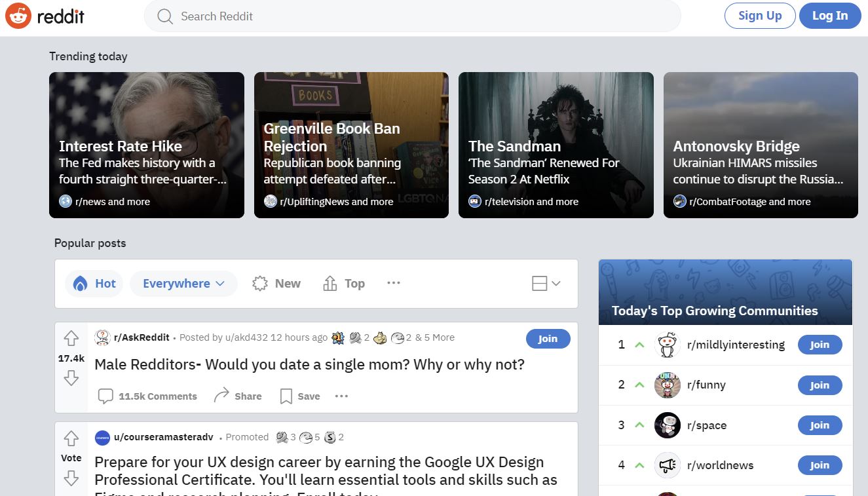Upvote the courseramasteradv promoted post
Viewport: 868px width, 496px height.
pyautogui.click(x=71, y=438)
